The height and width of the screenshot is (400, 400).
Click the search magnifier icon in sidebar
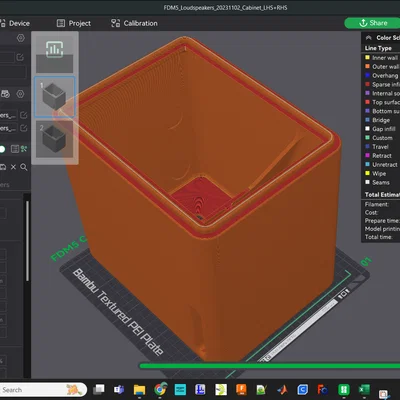pyautogui.click(x=24, y=167)
